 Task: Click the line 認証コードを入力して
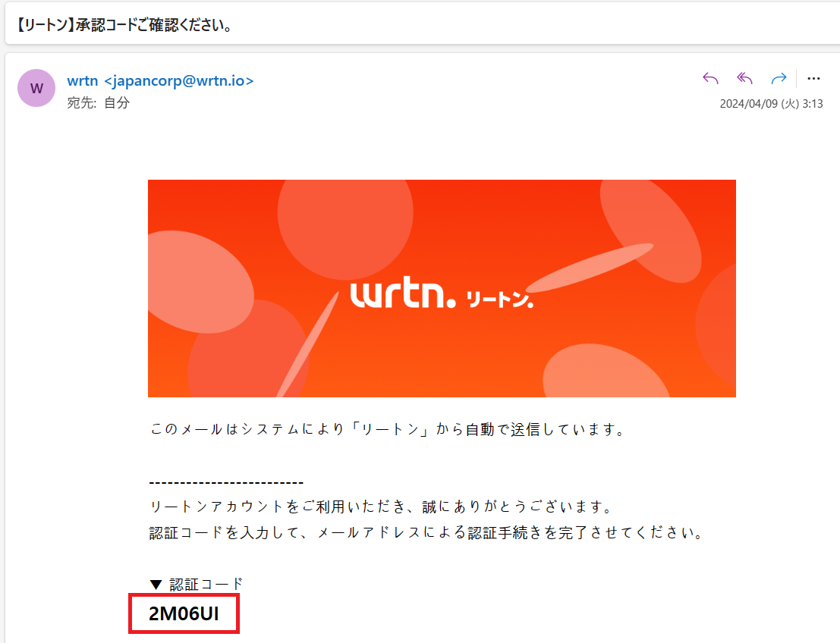(426, 533)
